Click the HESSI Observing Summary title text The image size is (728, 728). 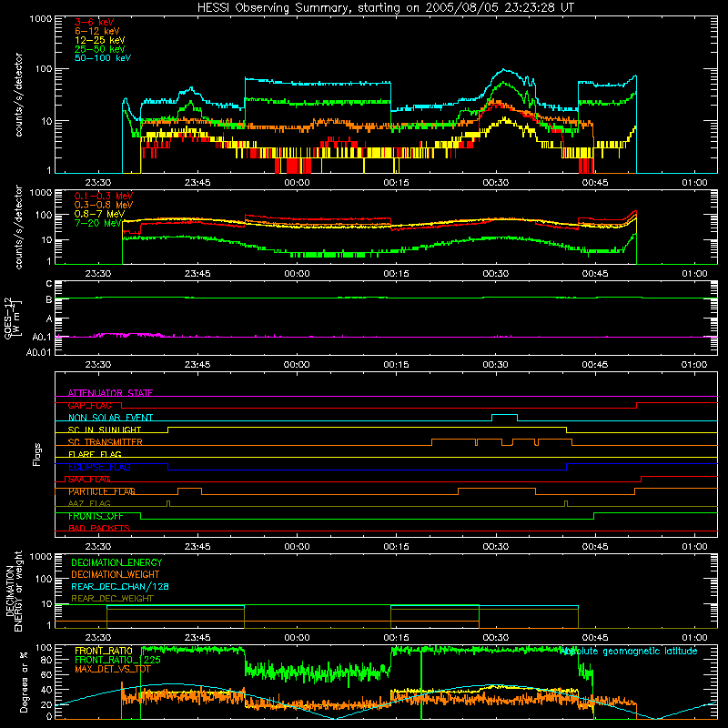point(385,8)
